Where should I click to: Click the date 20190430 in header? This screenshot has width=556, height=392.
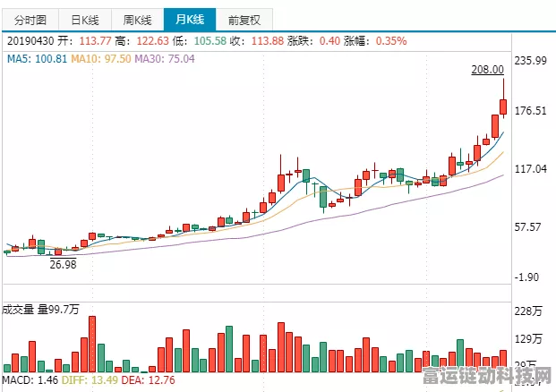30,41
